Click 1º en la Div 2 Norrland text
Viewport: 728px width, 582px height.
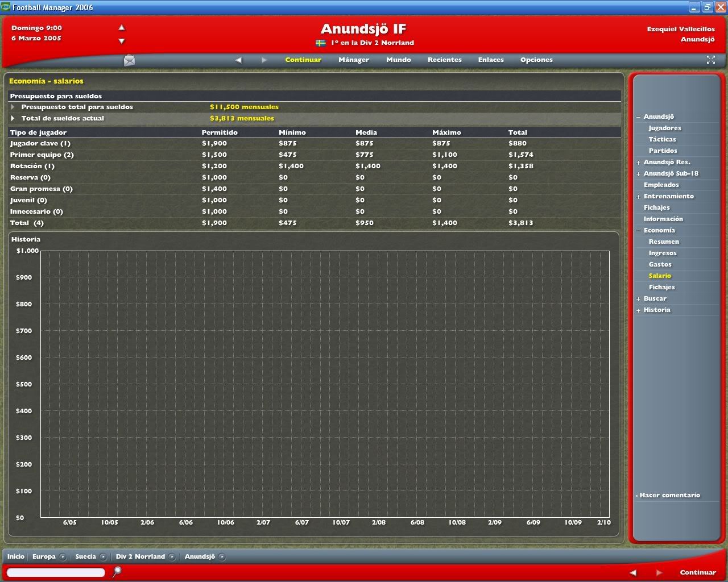click(373, 43)
